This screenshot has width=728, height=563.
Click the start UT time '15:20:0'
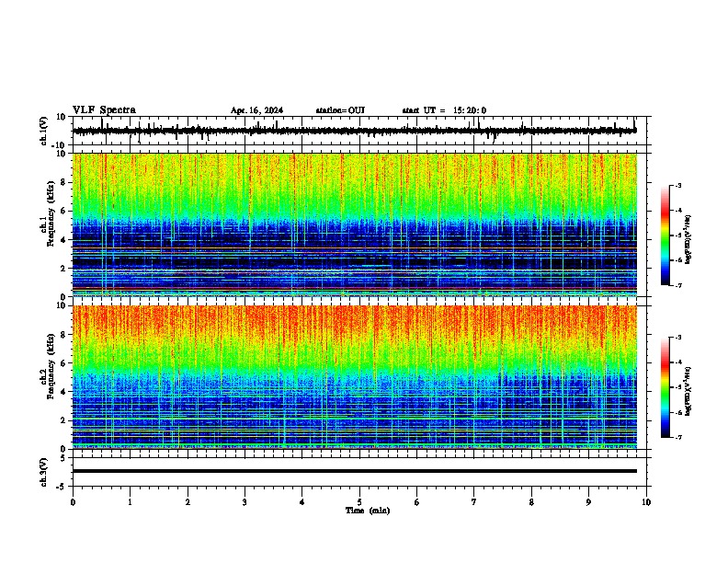[470, 110]
